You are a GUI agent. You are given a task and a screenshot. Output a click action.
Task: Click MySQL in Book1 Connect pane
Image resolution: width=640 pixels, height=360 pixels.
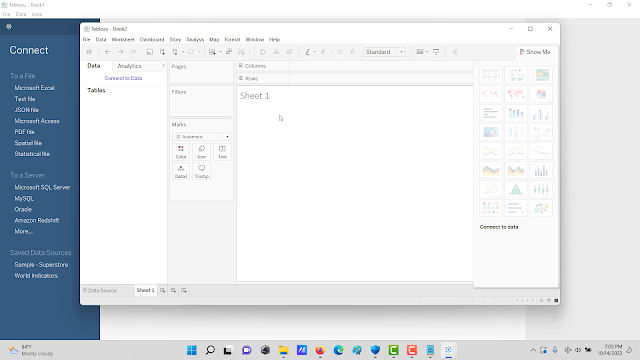(24, 198)
